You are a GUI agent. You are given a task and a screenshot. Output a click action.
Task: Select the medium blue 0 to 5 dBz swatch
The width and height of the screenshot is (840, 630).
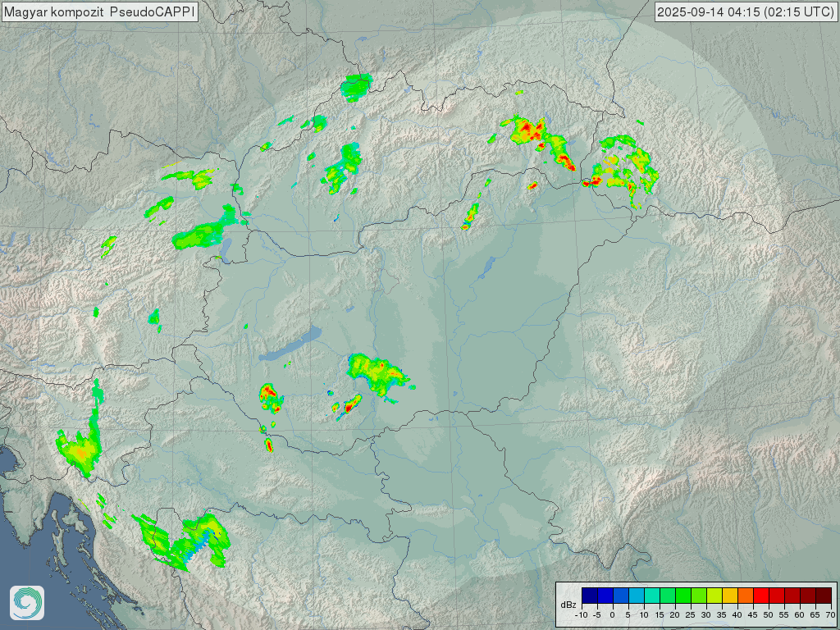[621, 596]
